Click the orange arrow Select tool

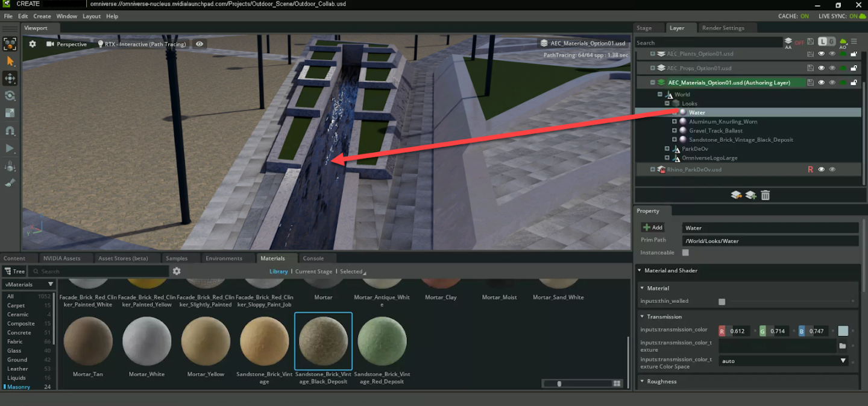(x=10, y=61)
